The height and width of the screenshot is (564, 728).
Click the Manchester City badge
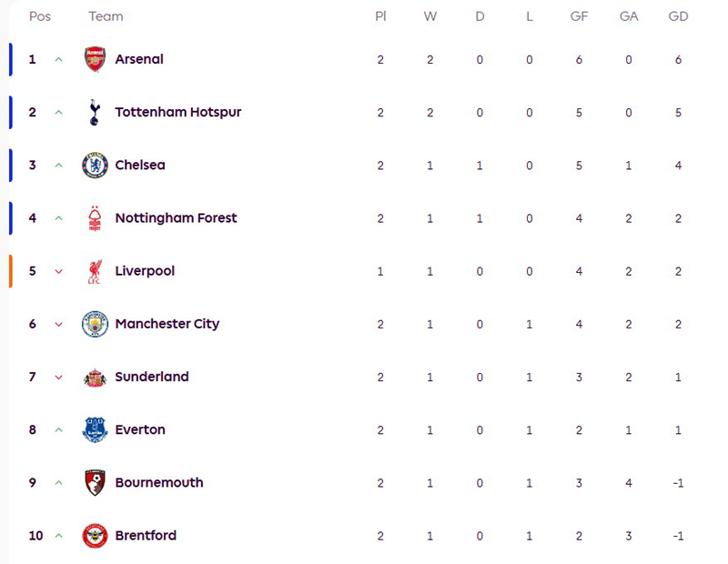point(95,324)
